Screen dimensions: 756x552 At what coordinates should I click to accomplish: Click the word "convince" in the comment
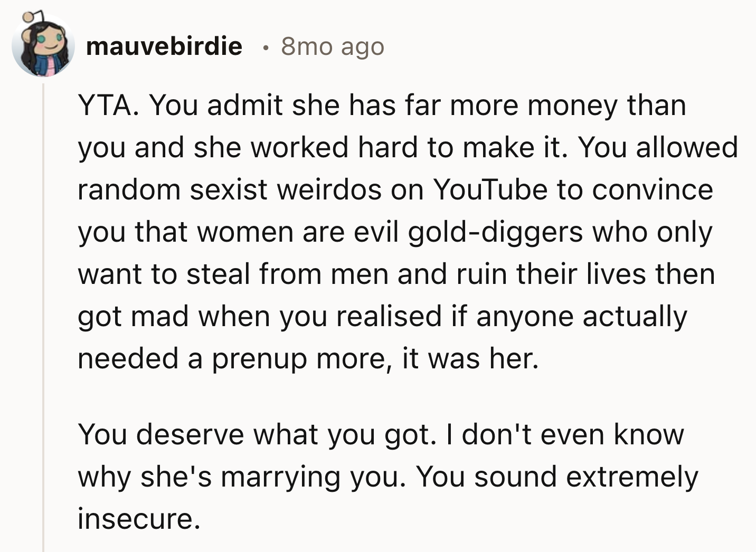click(x=652, y=189)
